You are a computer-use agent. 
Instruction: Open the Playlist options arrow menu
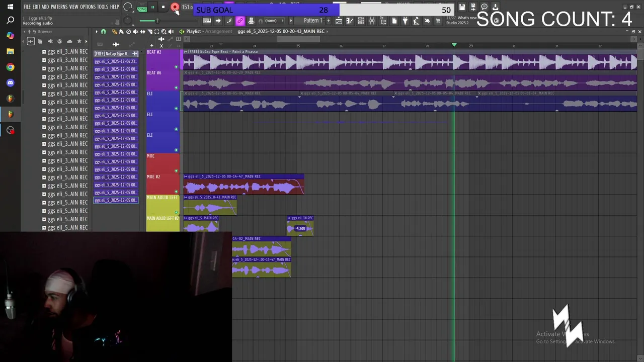pyautogui.click(x=97, y=32)
